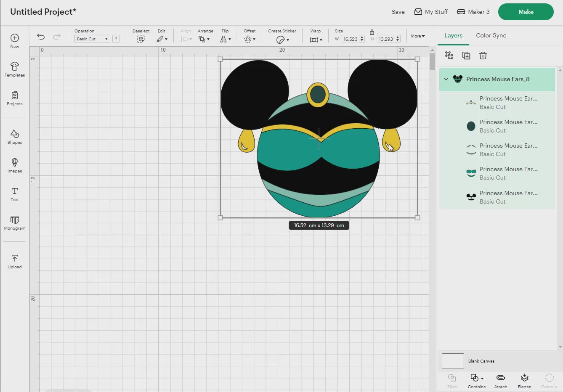Image resolution: width=563 pixels, height=392 pixels.
Task: Select the black mouse ears layer
Action: pyautogui.click(x=497, y=197)
